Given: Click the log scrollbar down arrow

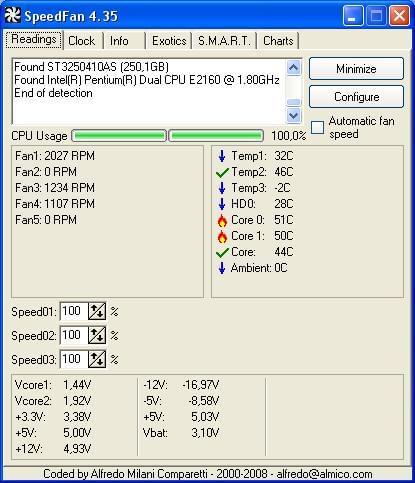Looking at the screenshot, I should coord(293,115).
